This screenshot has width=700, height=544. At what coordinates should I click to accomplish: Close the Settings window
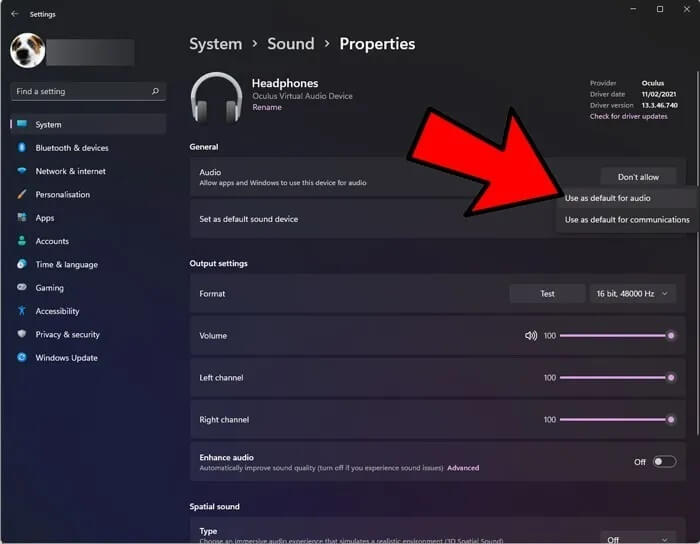coord(687,9)
